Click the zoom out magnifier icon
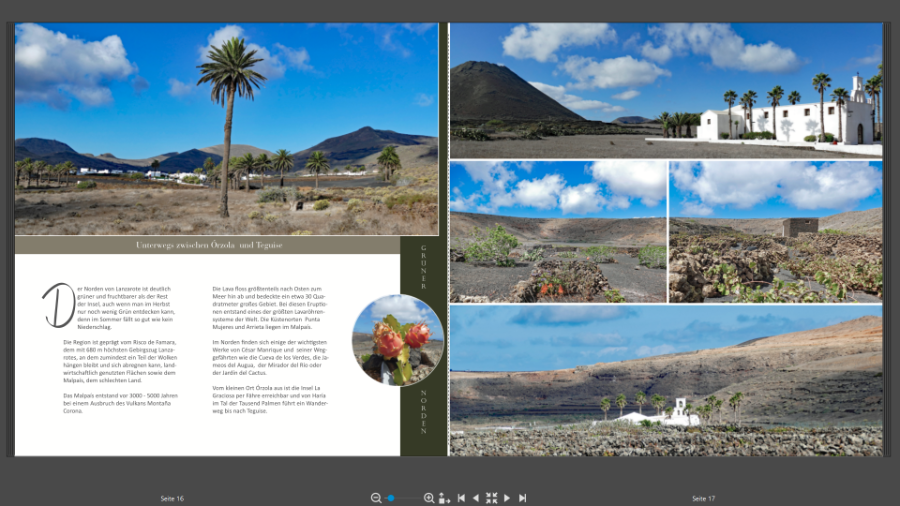 coord(376,498)
